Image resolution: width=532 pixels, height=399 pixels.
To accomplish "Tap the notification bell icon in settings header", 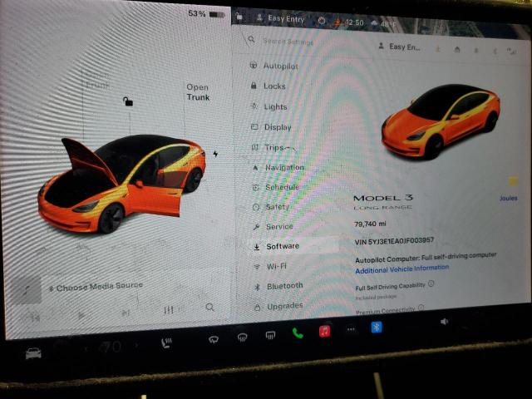I will click(476, 51).
